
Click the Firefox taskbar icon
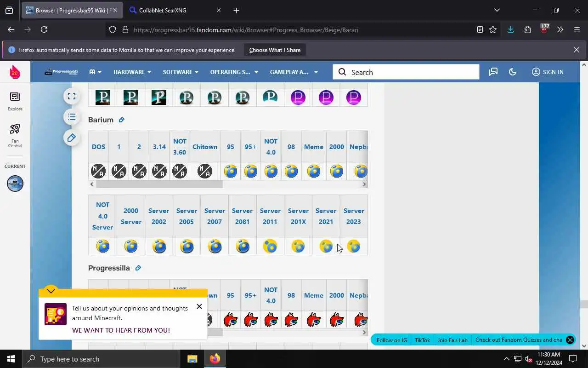coord(215,359)
